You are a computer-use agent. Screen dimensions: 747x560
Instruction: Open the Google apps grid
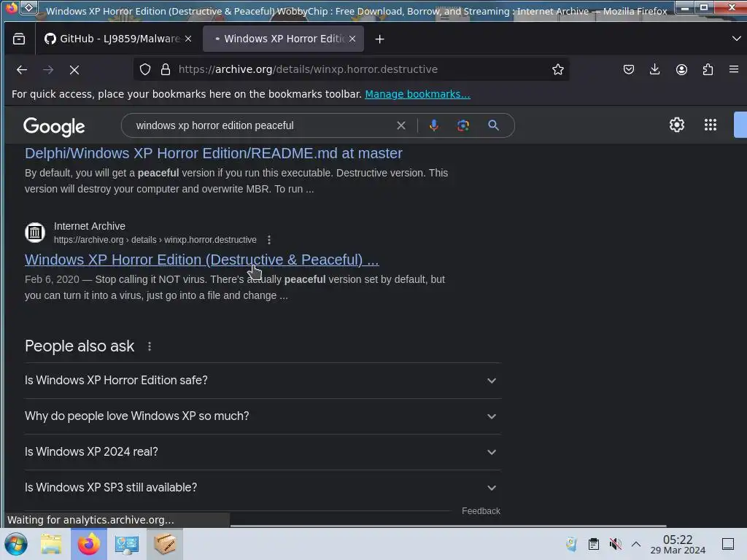pos(711,125)
